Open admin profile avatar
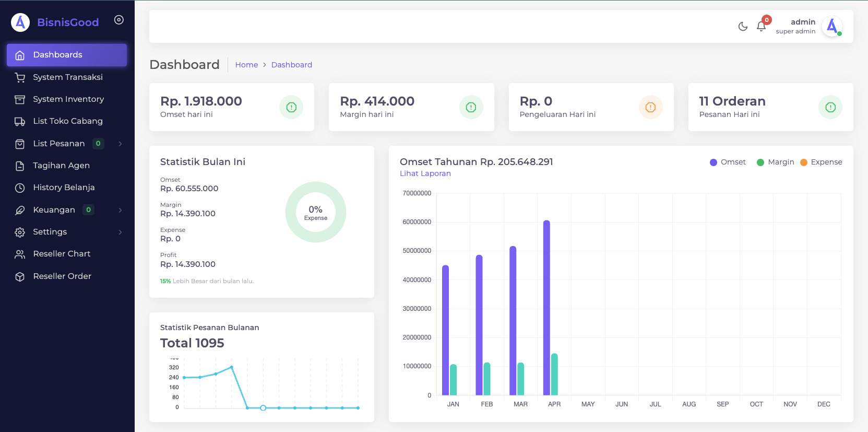868x432 pixels. (x=831, y=26)
